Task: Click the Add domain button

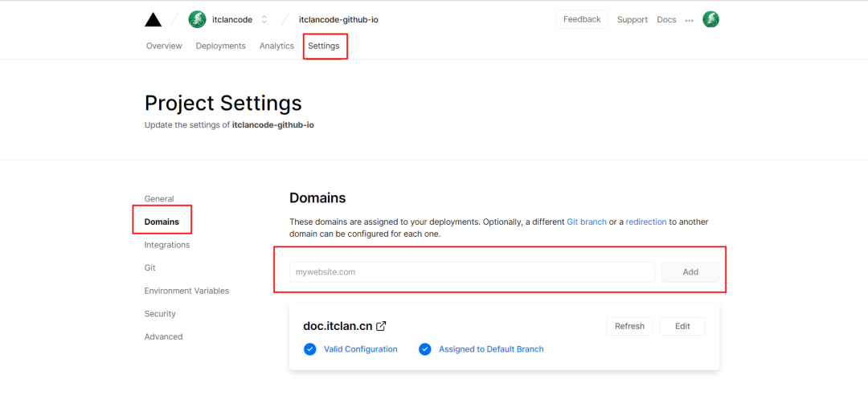Action: 690,272
